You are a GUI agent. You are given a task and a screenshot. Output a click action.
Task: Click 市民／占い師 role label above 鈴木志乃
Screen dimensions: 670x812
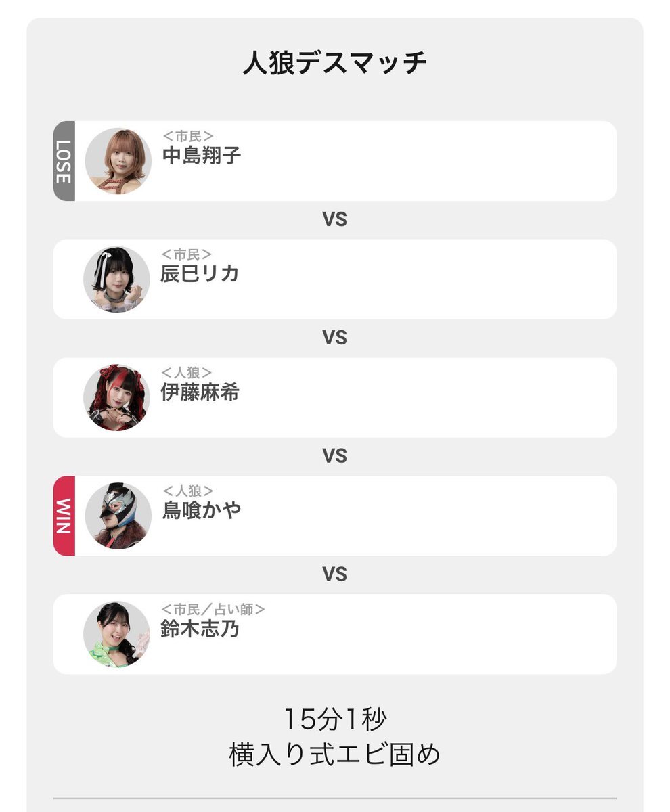coord(213,610)
